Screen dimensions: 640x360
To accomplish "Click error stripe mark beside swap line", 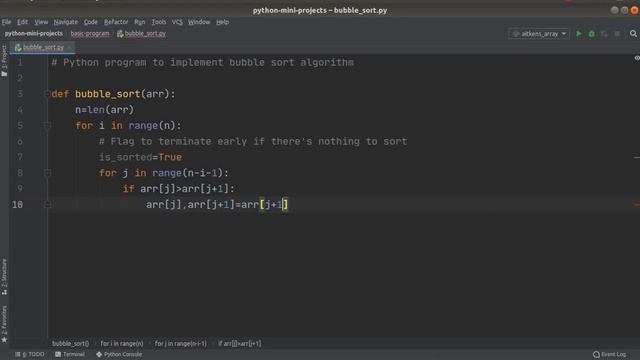I will pyautogui.click(x=637, y=204).
